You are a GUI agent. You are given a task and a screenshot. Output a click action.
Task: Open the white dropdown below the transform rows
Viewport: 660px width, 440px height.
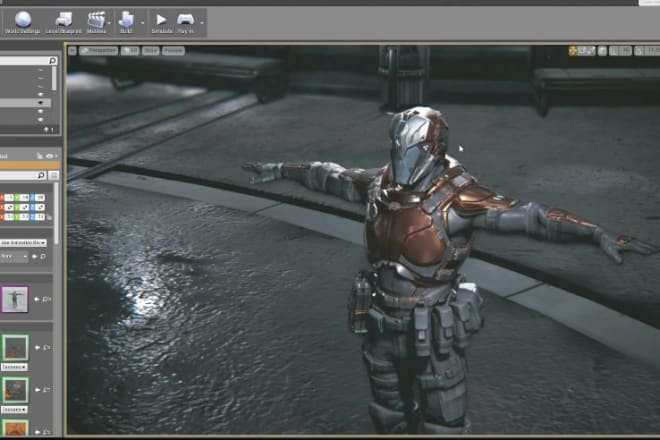point(23,243)
